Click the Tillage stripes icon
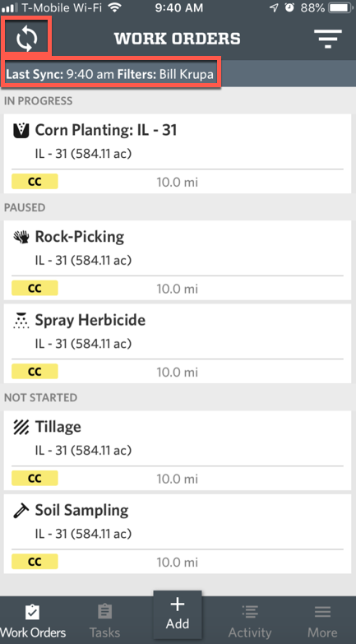356x644 pixels. coord(21,427)
